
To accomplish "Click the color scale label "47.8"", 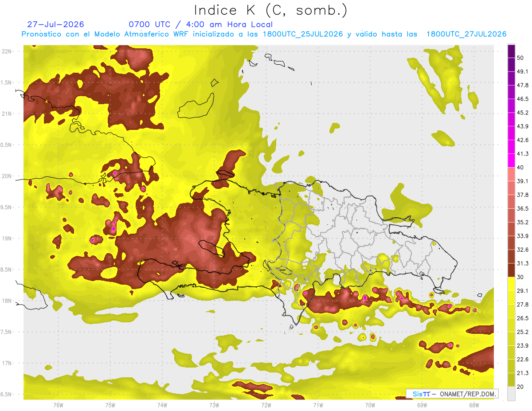I will pos(523,85).
